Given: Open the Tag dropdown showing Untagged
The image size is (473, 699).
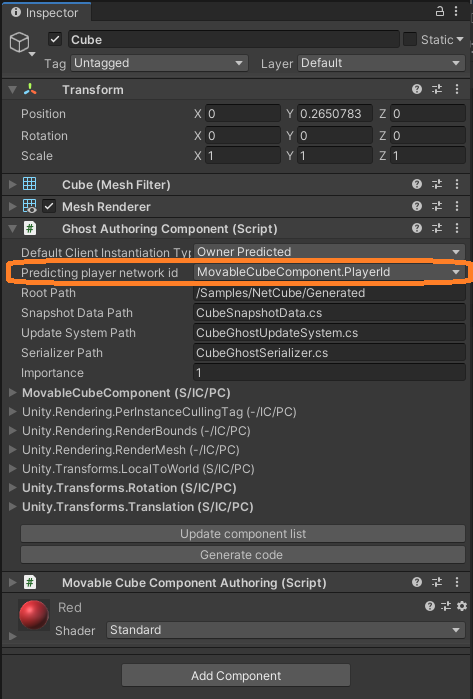Looking at the screenshot, I should click(x=159, y=63).
